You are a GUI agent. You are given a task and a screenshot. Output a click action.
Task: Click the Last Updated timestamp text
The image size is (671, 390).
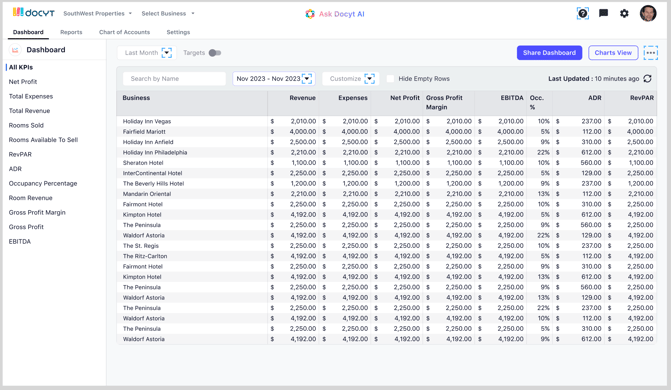594,79
